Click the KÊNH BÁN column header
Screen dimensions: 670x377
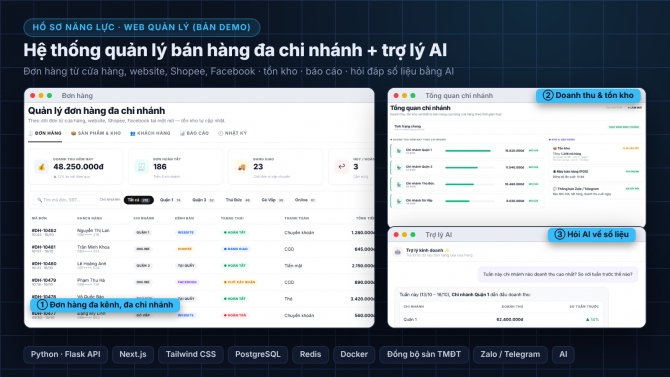pos(184,218)
